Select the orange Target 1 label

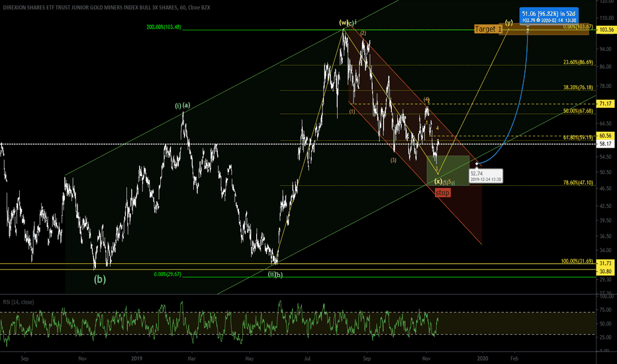pos(489,29)
